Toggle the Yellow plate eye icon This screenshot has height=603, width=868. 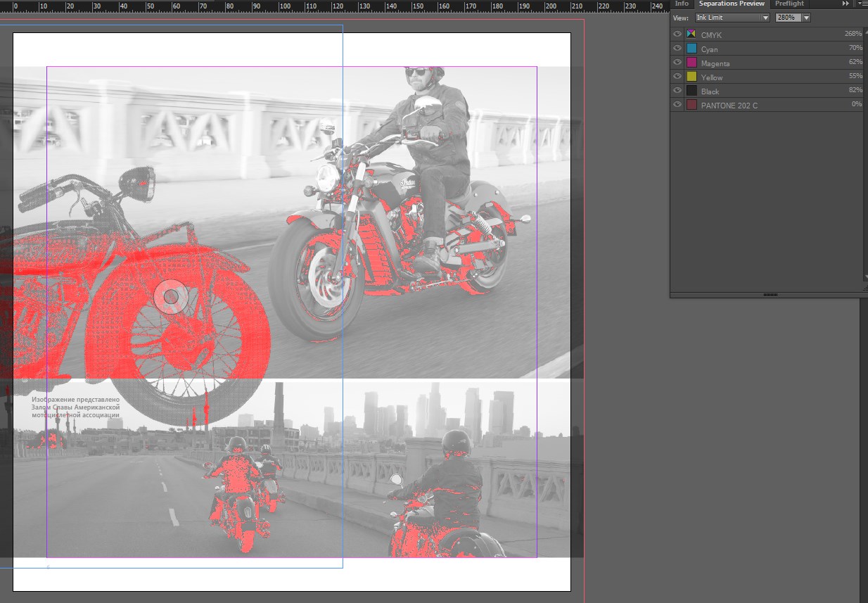tap(677, 77)
